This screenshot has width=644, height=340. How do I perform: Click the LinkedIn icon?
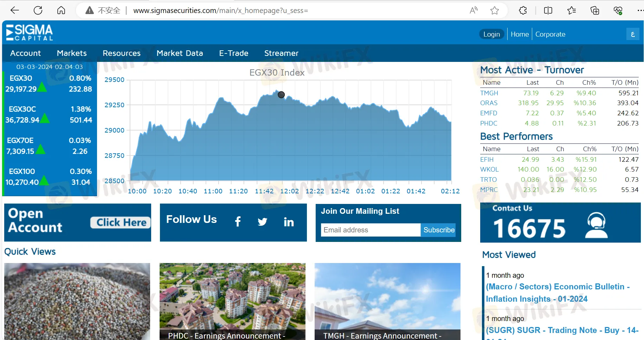pyautogui.click(x=289, y=222)
